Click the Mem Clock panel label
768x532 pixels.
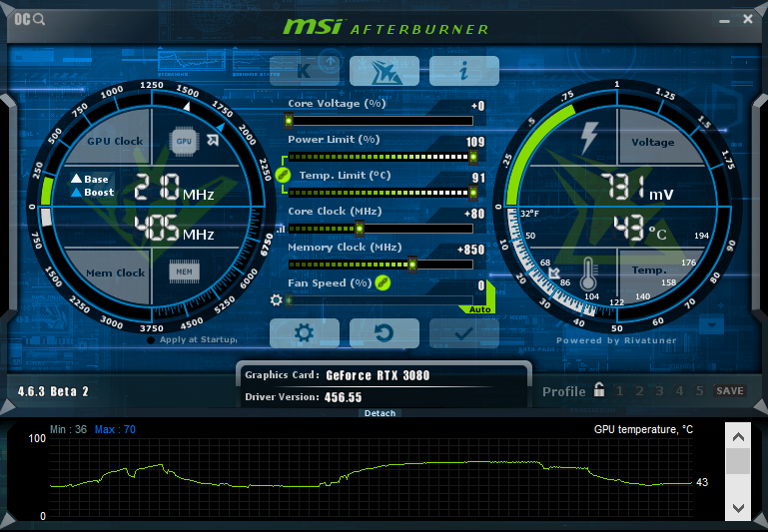tap(116, 273)
